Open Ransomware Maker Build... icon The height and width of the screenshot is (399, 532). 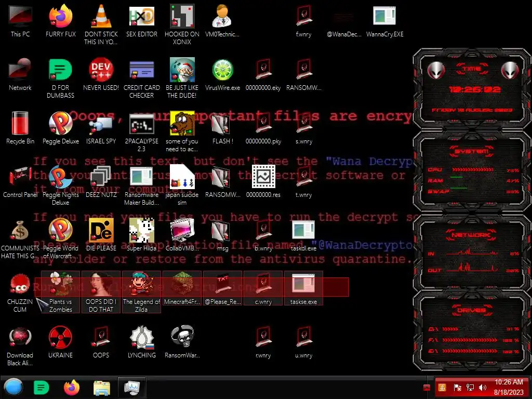click(x=141, y=185)
